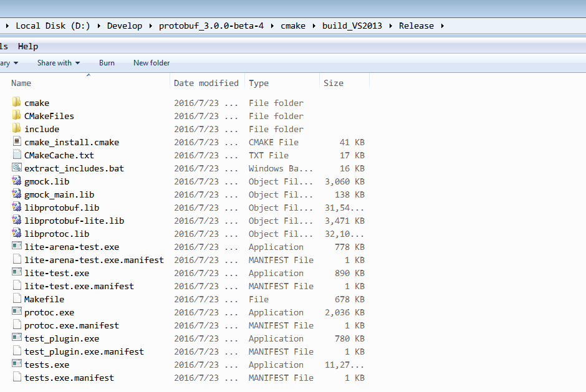
Task: Click the TXT File type cell
Action: pyautogui.click(x=269, y=155)
